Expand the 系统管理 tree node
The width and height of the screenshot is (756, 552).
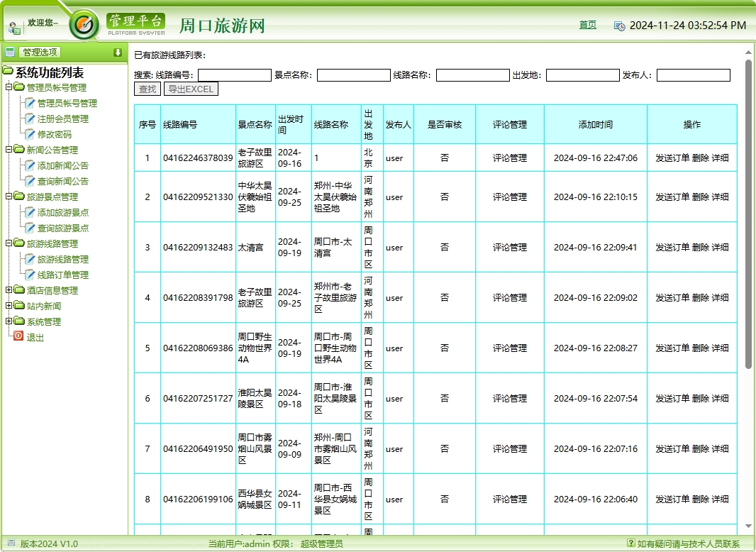click(9, 321)
